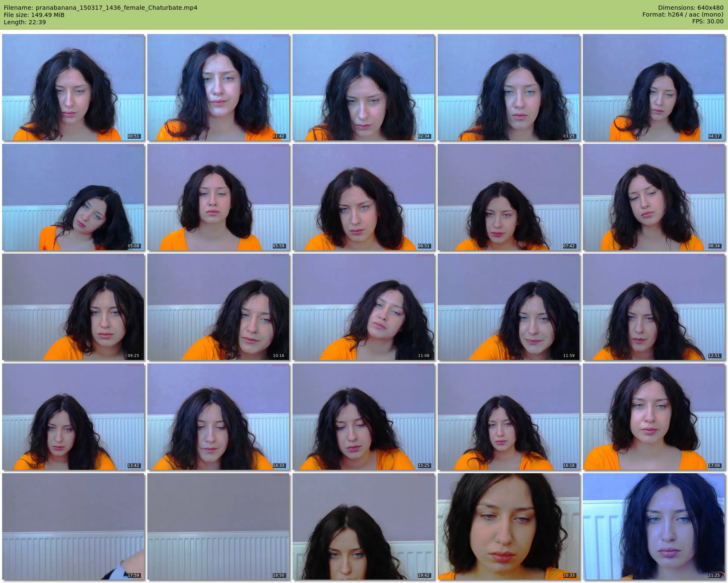
Task: Select the 'Dimensions: 640x480' text
Action: tap(691, 8)
